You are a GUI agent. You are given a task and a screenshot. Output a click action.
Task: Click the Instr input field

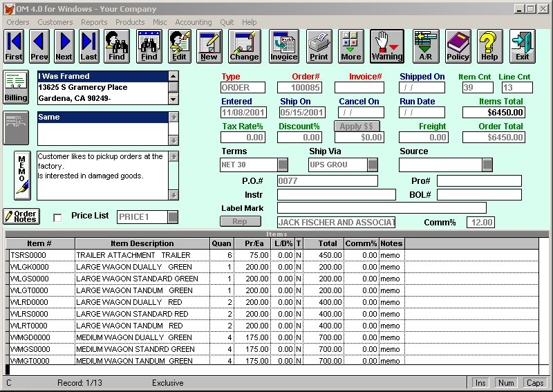click(337, 195)
